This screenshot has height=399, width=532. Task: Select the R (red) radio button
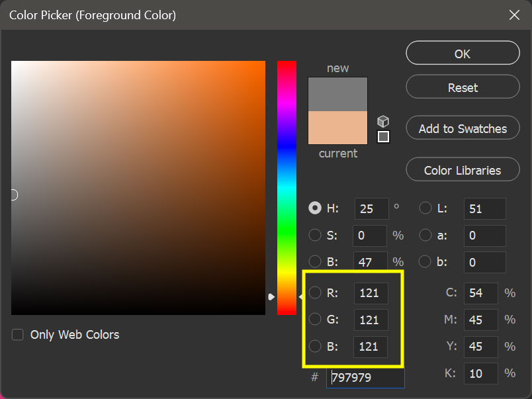click(x=315, y=292)
